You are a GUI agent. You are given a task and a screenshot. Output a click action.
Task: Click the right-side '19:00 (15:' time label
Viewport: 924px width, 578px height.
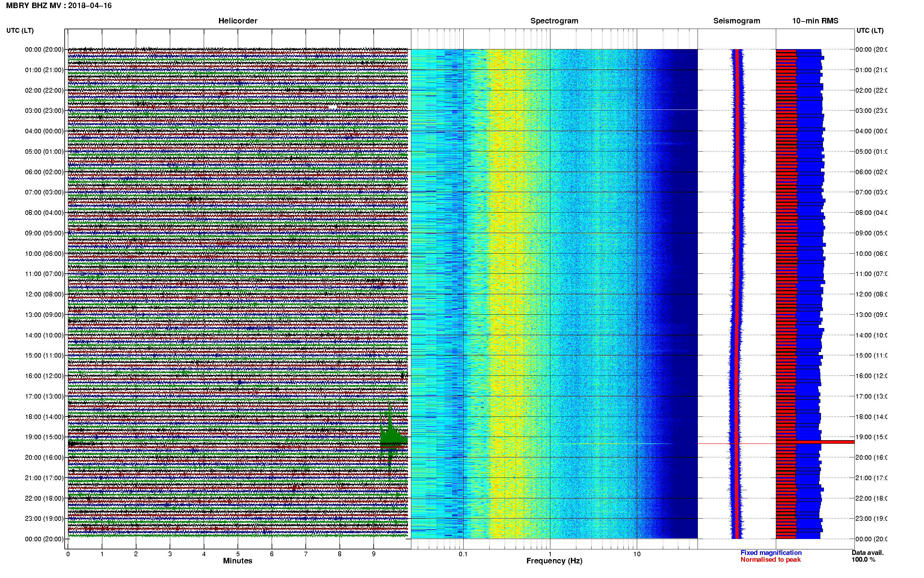pos(871,437)
